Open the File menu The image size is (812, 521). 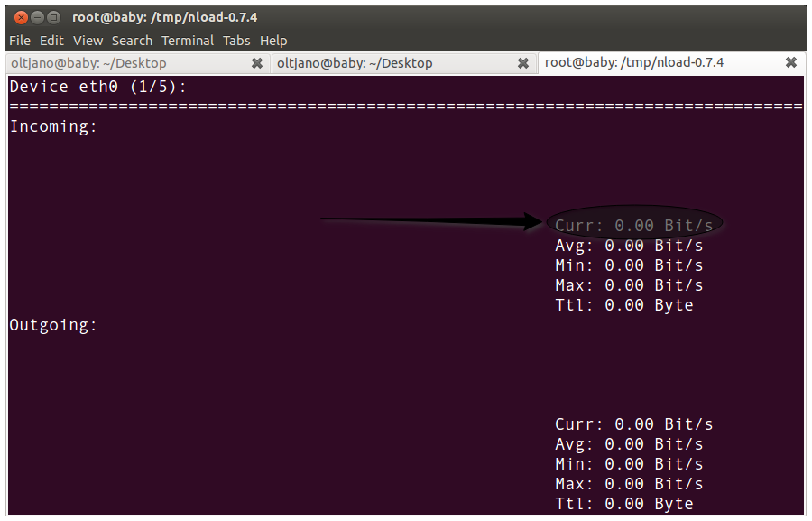(19, 40)
